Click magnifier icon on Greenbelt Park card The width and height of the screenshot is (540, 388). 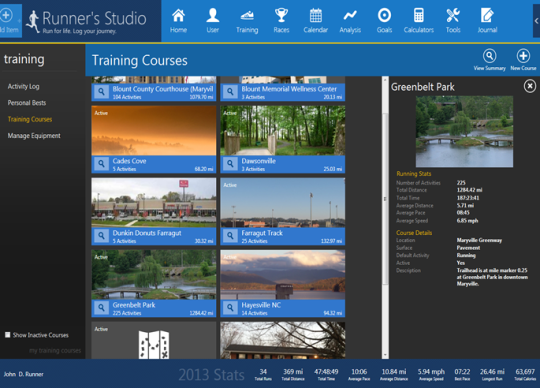pos(102,307)
